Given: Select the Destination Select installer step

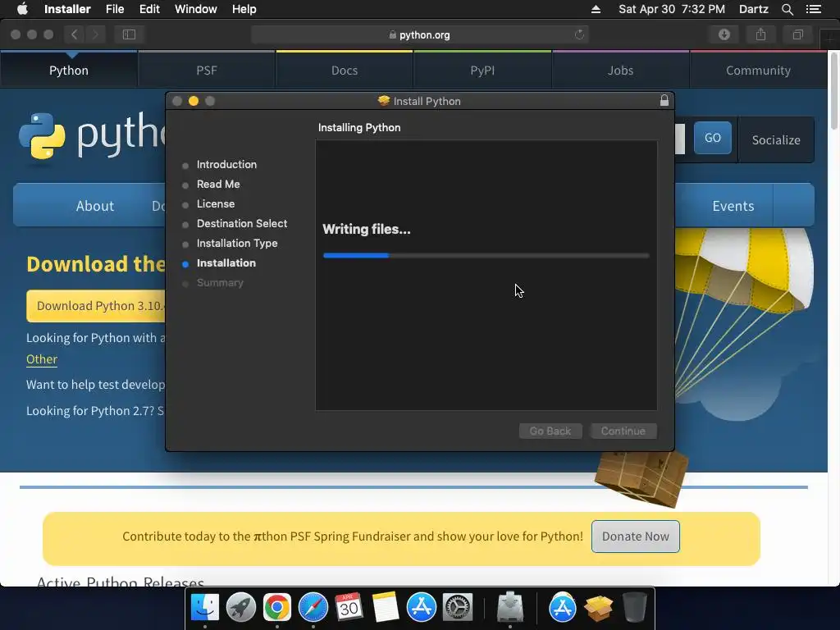Looking at the screenshot, I should (x=242, y=223).
